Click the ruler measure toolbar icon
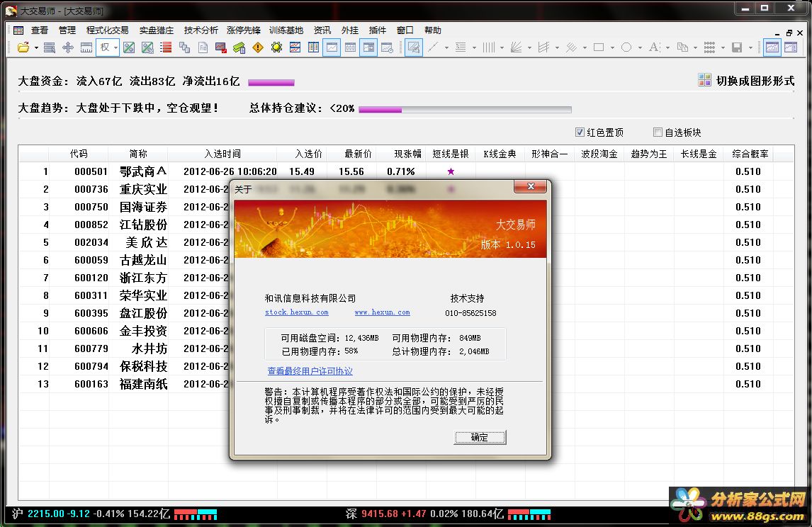This screenshot has width=812, height=527. click(x=86, y=47)
